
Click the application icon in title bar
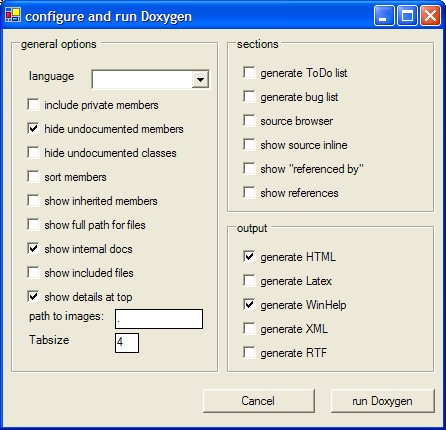point(13,15)
